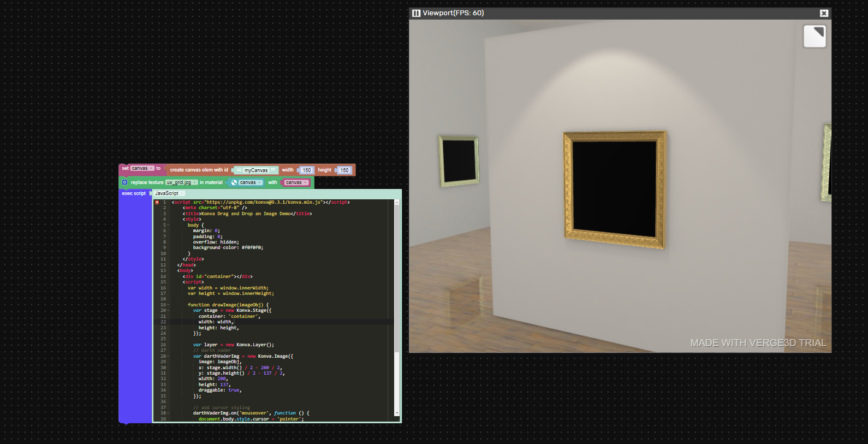Open the gear mutator on the replace texture block
The height and width of the screenshot is (444, 868).
[x=124, y=182]
